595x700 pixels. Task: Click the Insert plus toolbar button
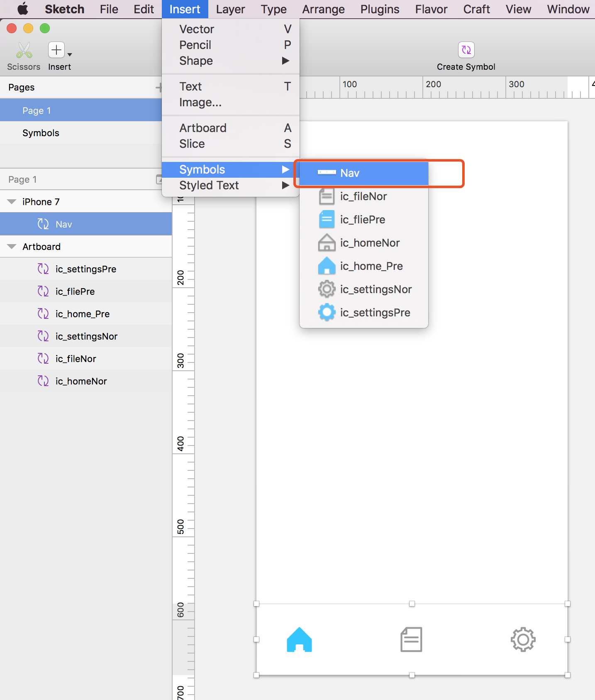56,50
